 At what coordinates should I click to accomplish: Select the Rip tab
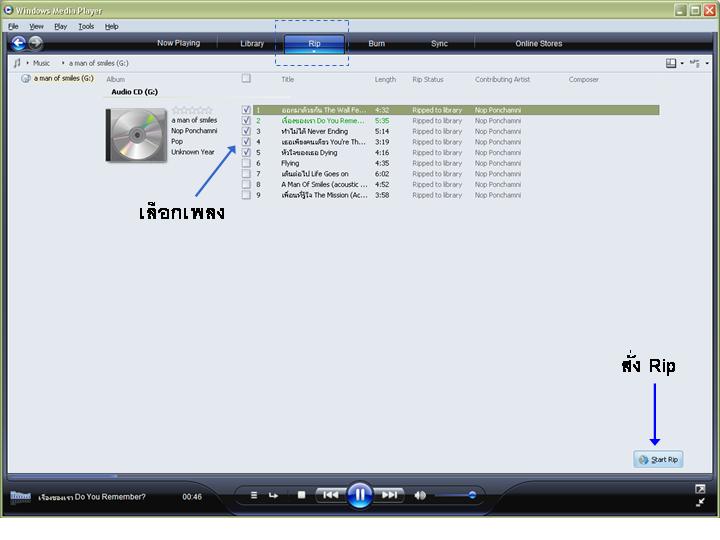[x=314, y=44]
